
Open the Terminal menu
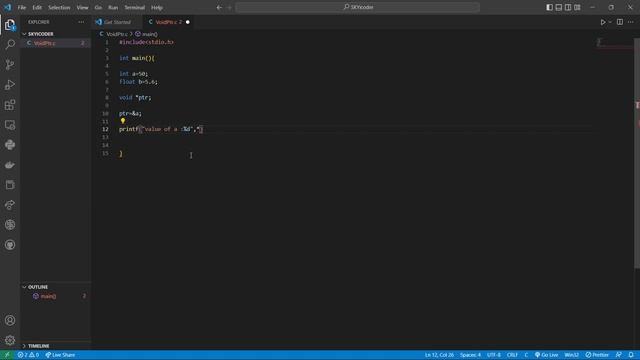coord(134,7)
